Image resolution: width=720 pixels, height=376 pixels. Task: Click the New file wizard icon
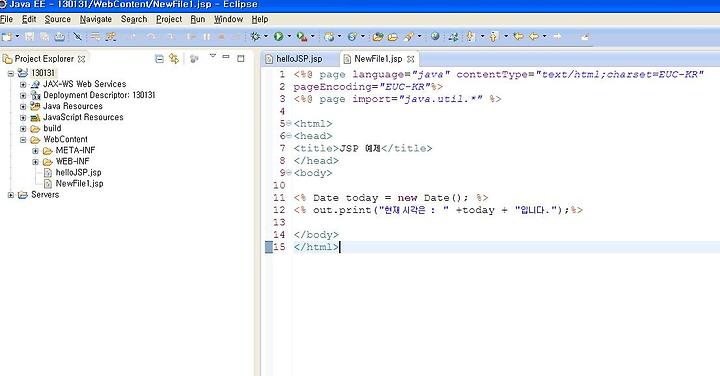pyautogui.click(x=6, y=37)
